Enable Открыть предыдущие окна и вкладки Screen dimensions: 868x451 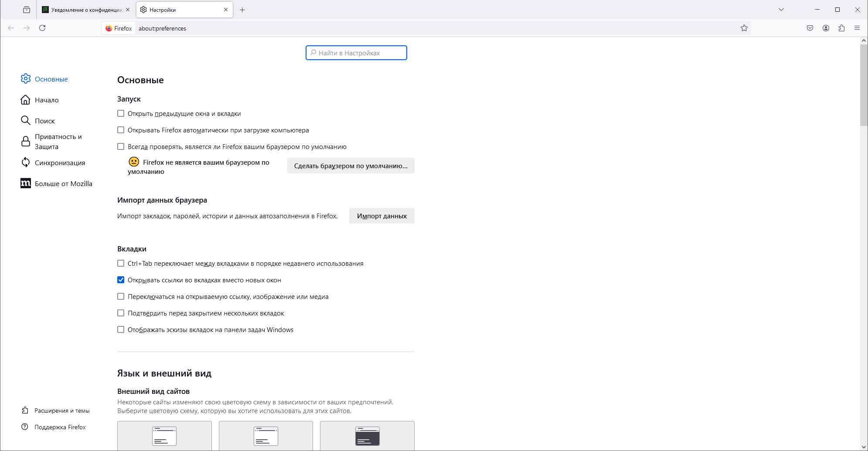[x=121, y=113]
